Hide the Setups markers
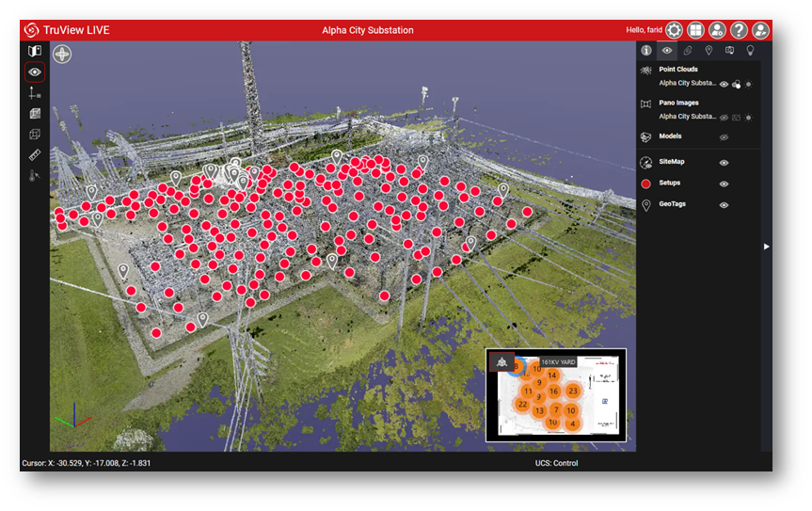 point(724,184)
